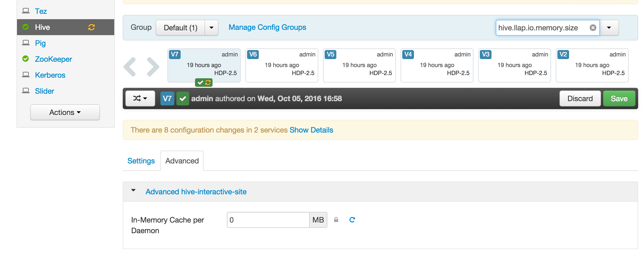The width and height of the screenshot is (644, 255).
Task: Click the undo icon next to In-Memory Cache field
Action: tap(352, 220)
